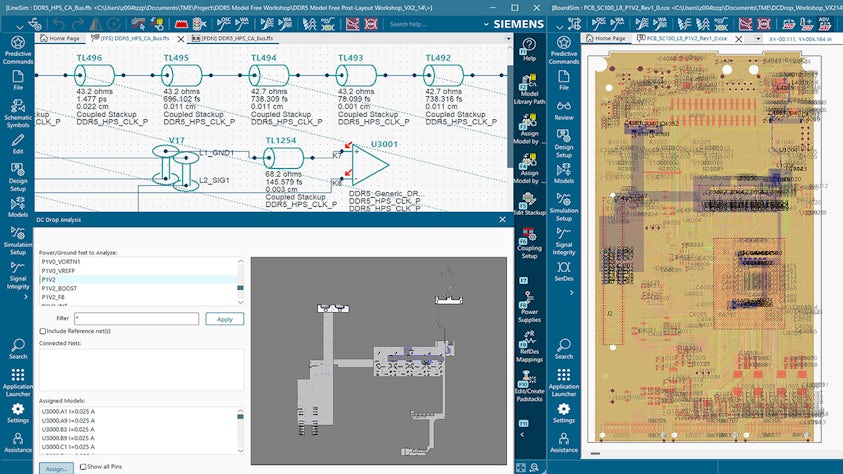The image size is (843, 474).
Task: Select net P1V2_BOOST in the list
Action: point(138,289)
